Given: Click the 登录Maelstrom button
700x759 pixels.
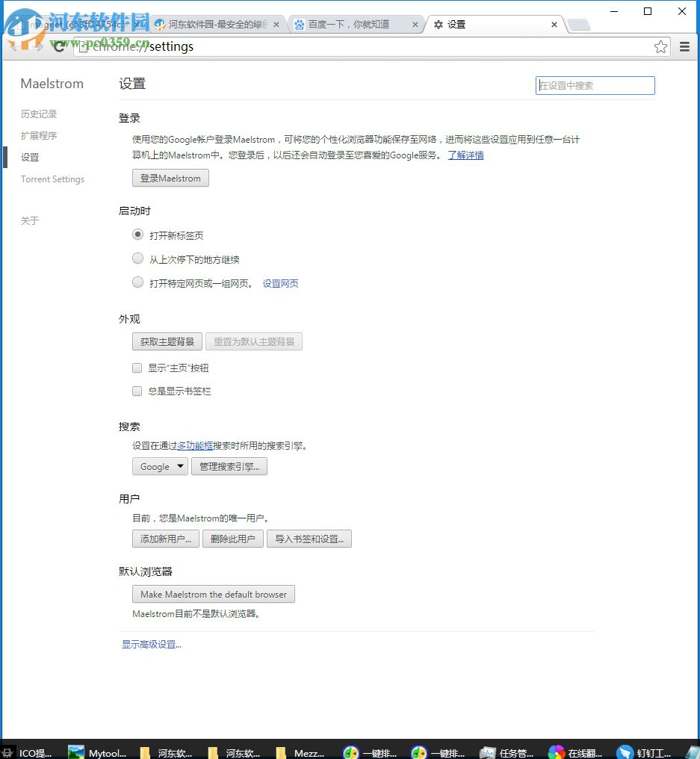Looking at the screenshot, I should click(170, 178).
